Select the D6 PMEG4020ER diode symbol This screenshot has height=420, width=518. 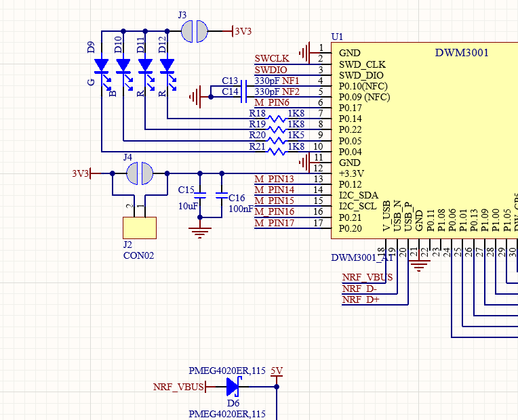[x=233, y=387]
